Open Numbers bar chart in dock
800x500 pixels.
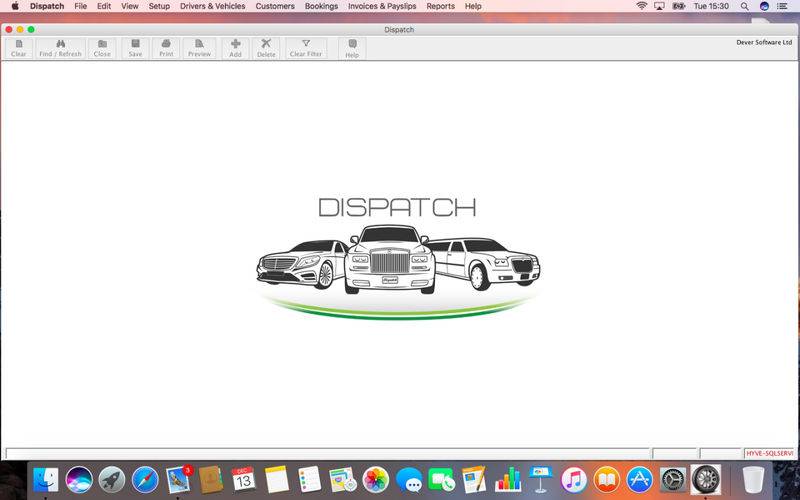pos(508,480)
